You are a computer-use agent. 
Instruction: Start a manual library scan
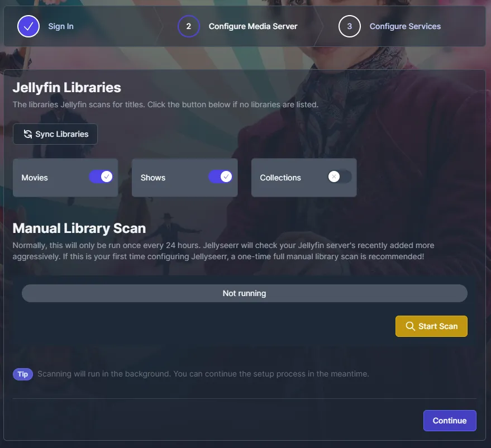(x=431, y=326)
